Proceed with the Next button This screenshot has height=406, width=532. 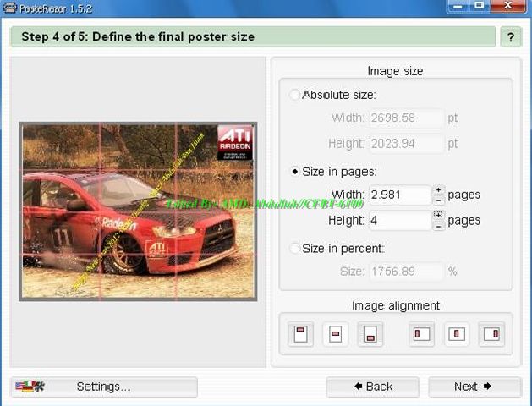pyautogui.click(x=474, y=387)
